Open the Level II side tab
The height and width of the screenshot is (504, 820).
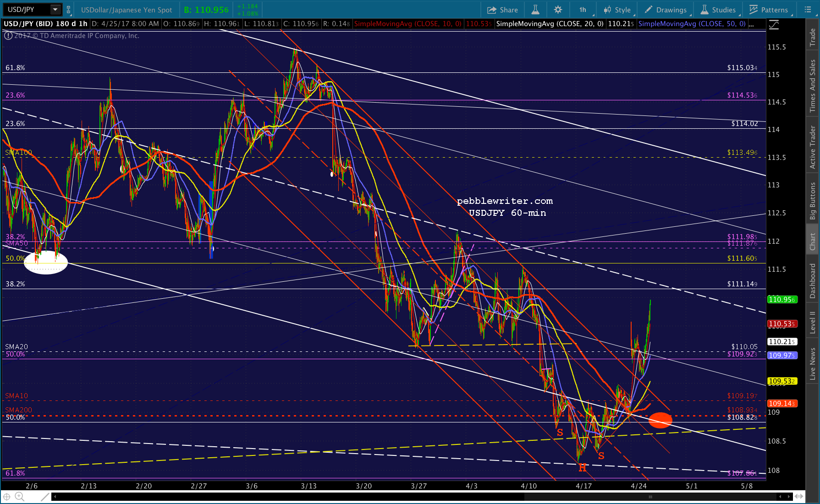(x=813, y=322)
